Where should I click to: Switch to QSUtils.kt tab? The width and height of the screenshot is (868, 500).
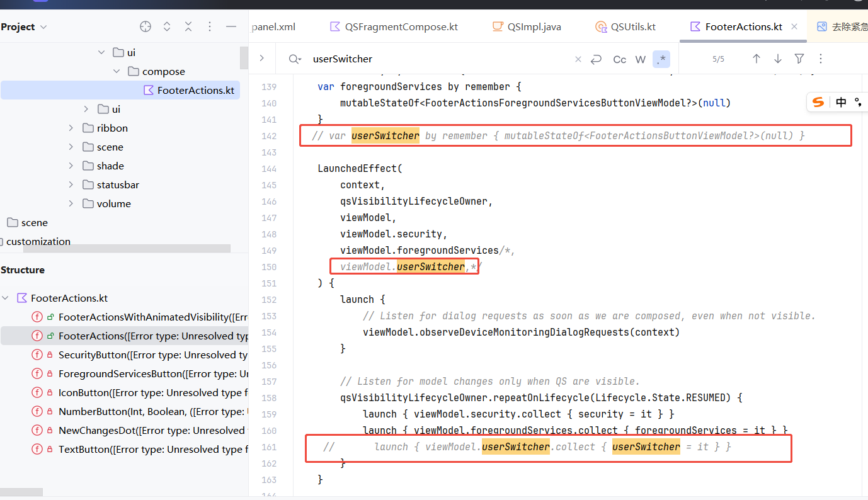(x=625, y=26)
